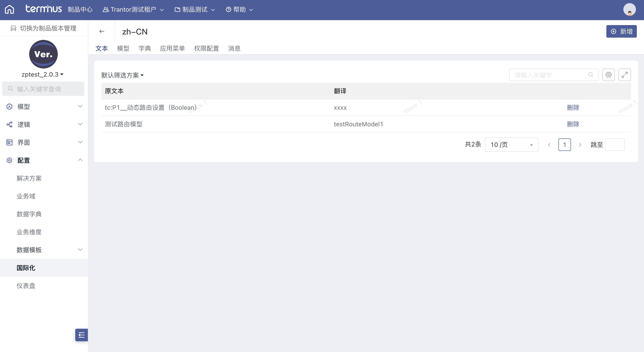Open 制品中心 in the top bar

pos(80,9)
